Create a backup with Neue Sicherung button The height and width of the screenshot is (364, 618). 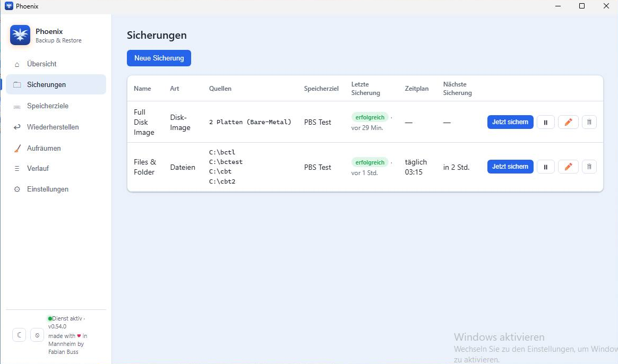(x=159, y=58)
